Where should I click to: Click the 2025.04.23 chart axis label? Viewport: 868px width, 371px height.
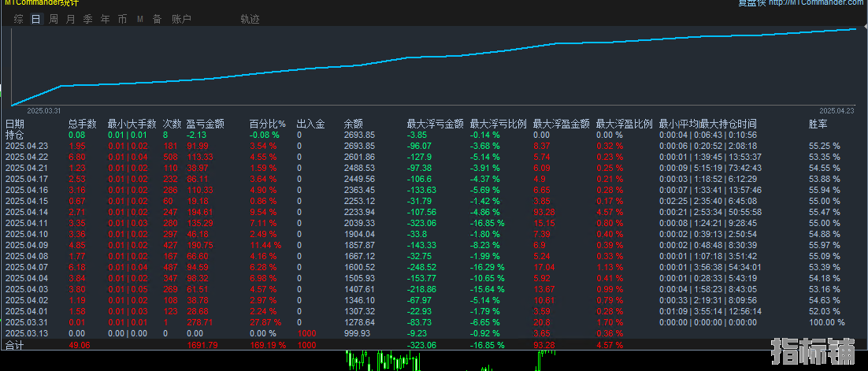[x=837, y=111]
